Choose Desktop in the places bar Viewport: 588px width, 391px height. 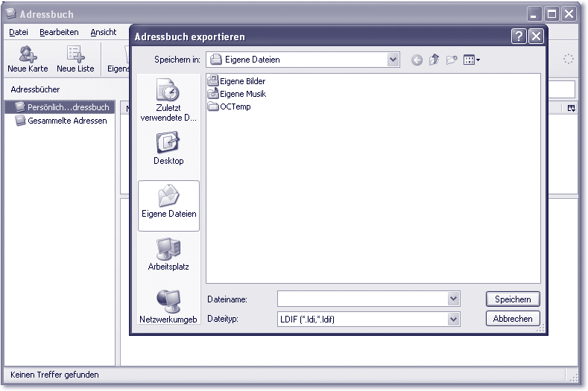tap(168, 147)
